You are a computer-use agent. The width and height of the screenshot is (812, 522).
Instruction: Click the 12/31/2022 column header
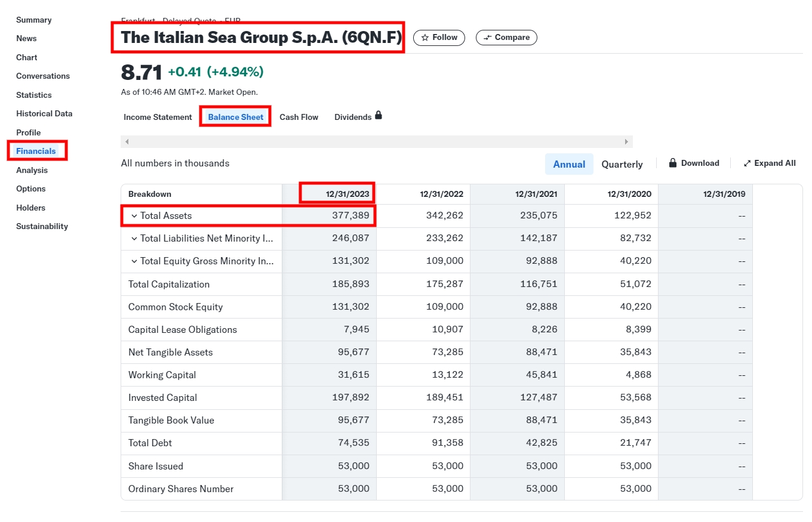pos(441,194)
